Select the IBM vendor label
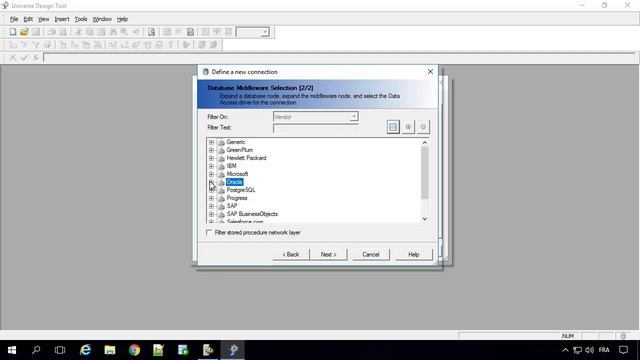The width and height of the screenshot is (640, 360). point(231,166)
